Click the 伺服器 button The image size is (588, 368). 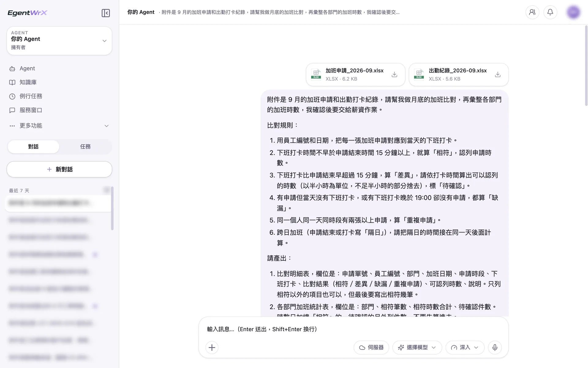pos(371,347)
